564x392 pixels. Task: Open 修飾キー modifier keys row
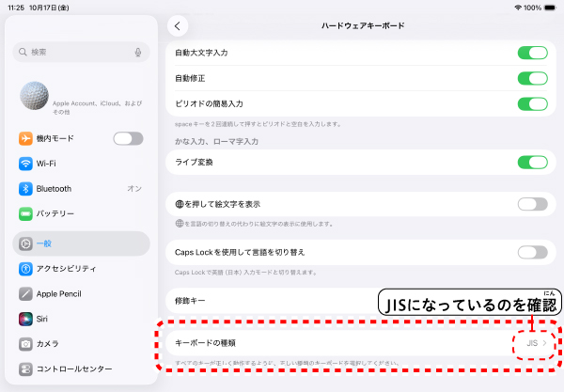click(x=273, y=300)
